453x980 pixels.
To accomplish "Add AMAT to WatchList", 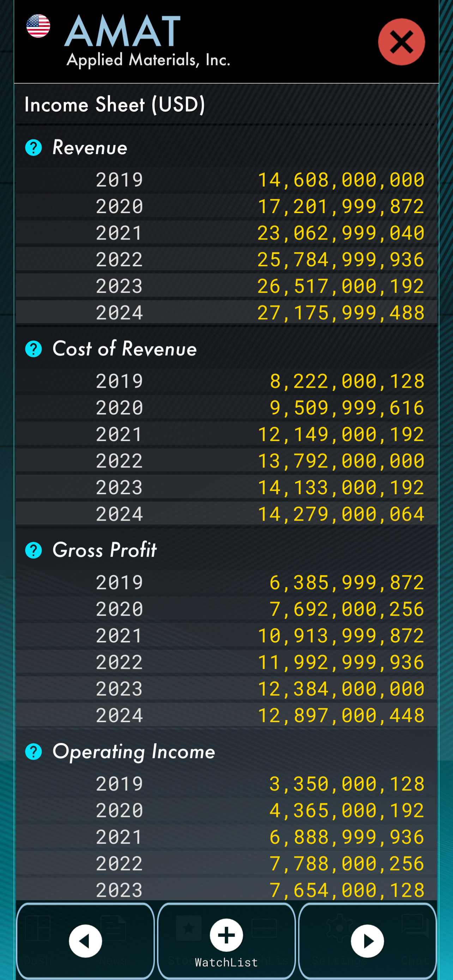I will [226, 941].
